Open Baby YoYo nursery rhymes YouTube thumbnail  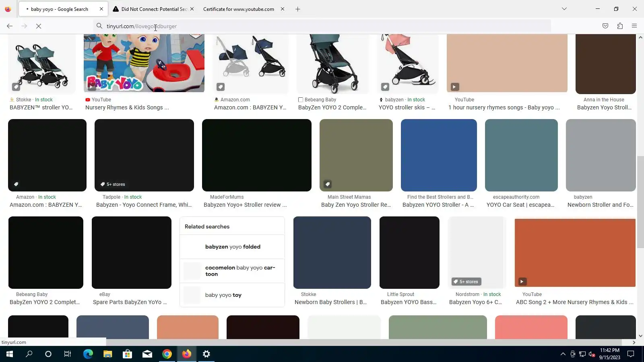(x=144, y=63)
